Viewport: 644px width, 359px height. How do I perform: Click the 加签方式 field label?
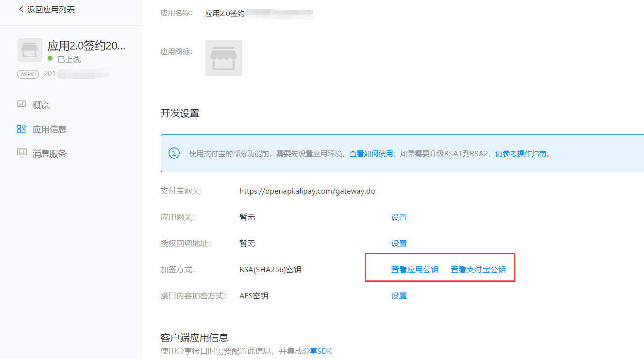coord(178,270)
